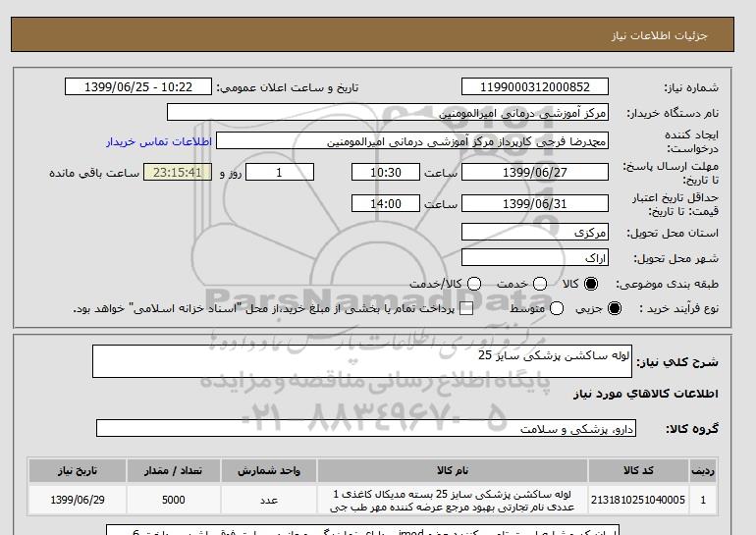Click the need date cell 1399/06/29
Image resolution: width=756 pixels, height=535 pixels.
[x=78, y=500]
